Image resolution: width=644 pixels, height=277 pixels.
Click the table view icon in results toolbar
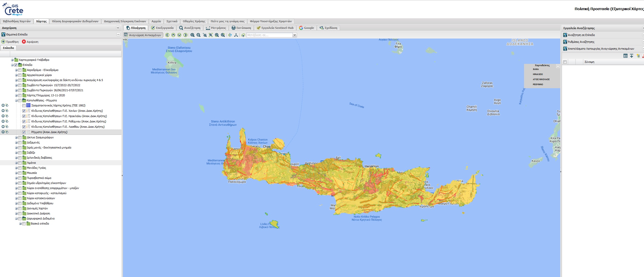[x=626, y=56]
